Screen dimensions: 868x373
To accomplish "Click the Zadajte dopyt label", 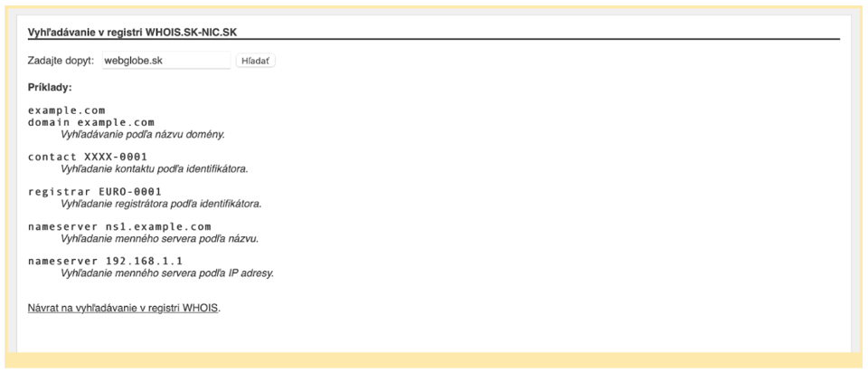I will click(x=61, y=61).
